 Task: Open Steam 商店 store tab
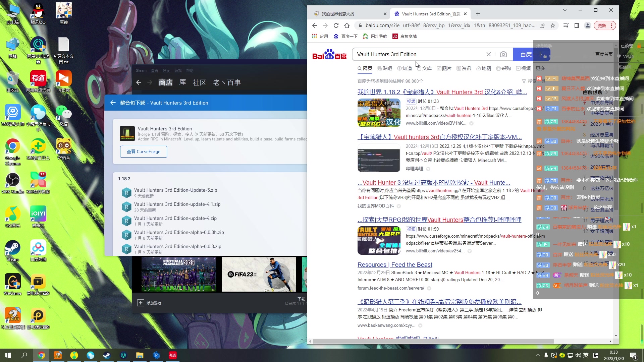click(165, 82)
